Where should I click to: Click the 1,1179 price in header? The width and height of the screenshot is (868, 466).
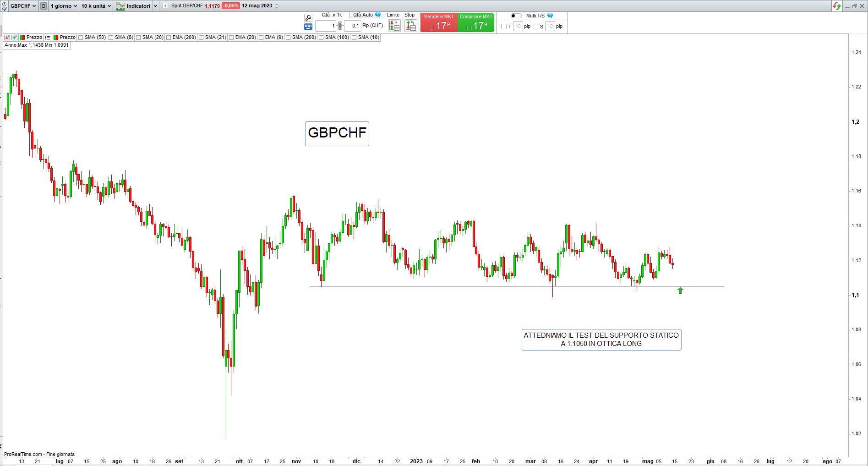[212, 6]
